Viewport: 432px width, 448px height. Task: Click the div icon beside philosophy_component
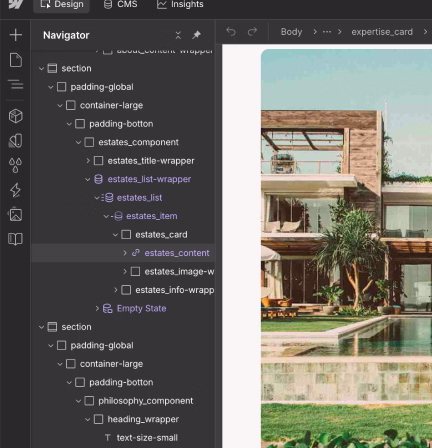pyautogui.click(x=89, y=401)
